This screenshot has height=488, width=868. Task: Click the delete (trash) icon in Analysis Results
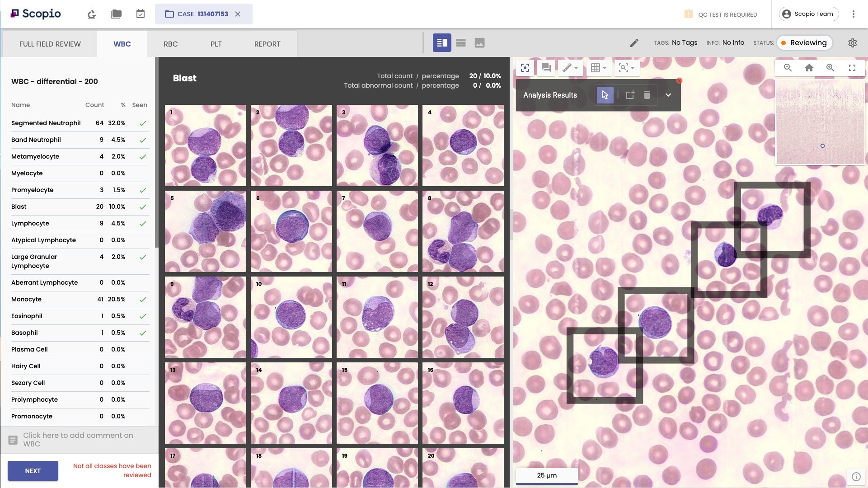(647, 95)
